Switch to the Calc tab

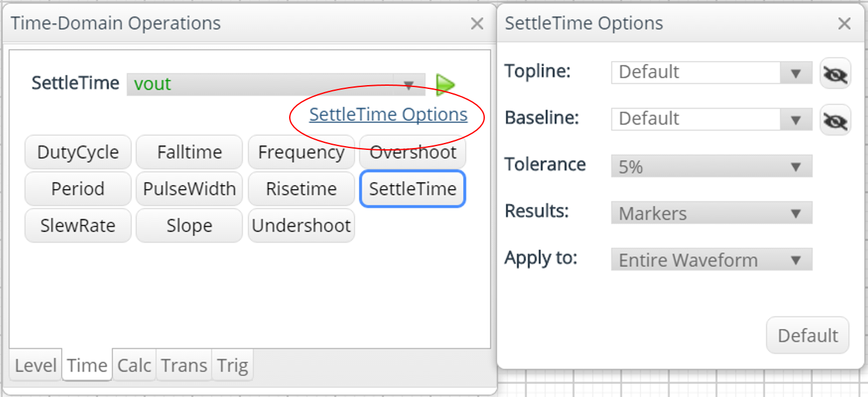pyautogui.click(x=134, y=365)
